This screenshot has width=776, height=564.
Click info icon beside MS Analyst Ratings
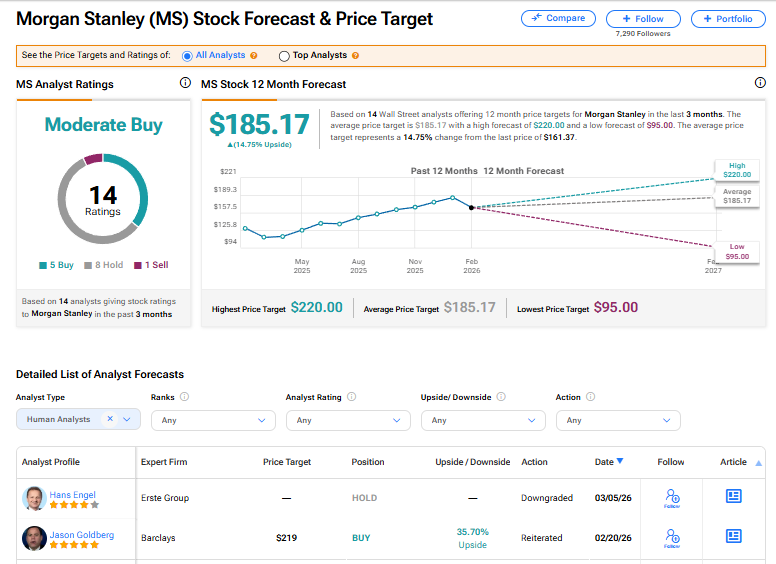(x=185, y=83)
